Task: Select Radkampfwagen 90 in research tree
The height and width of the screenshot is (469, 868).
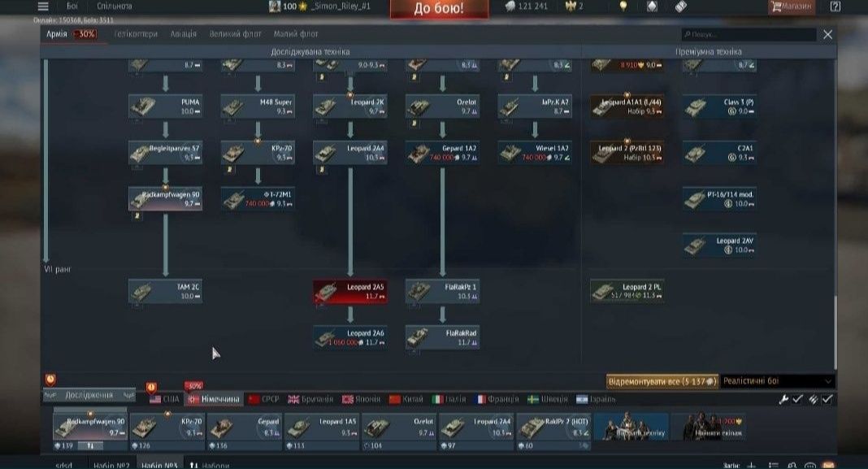Action: point(165,199)
